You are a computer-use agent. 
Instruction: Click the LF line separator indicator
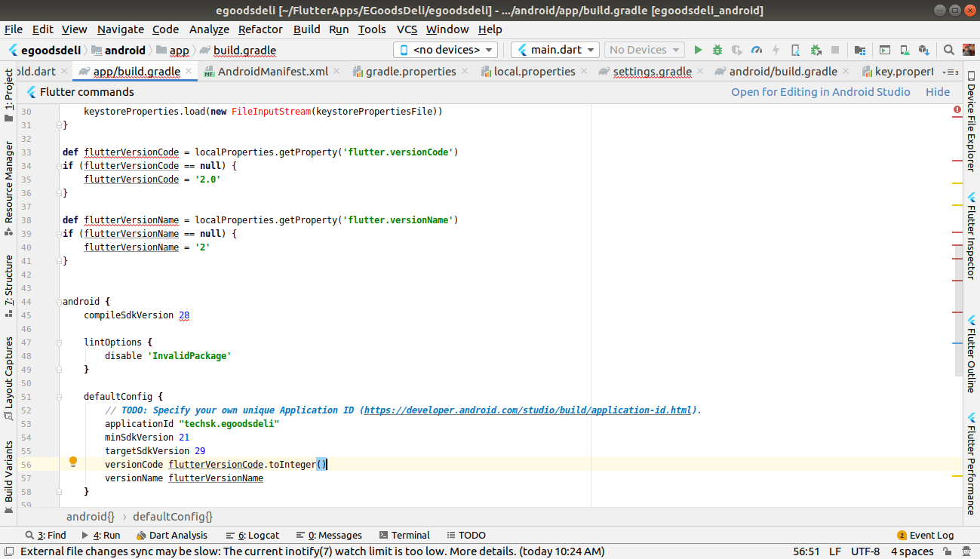835,551
